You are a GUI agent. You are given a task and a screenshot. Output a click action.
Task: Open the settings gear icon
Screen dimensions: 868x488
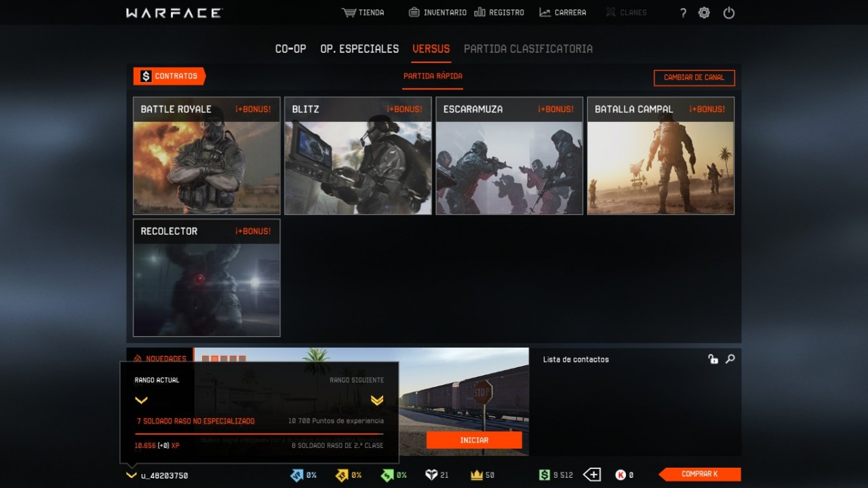[x=704, y=12]
